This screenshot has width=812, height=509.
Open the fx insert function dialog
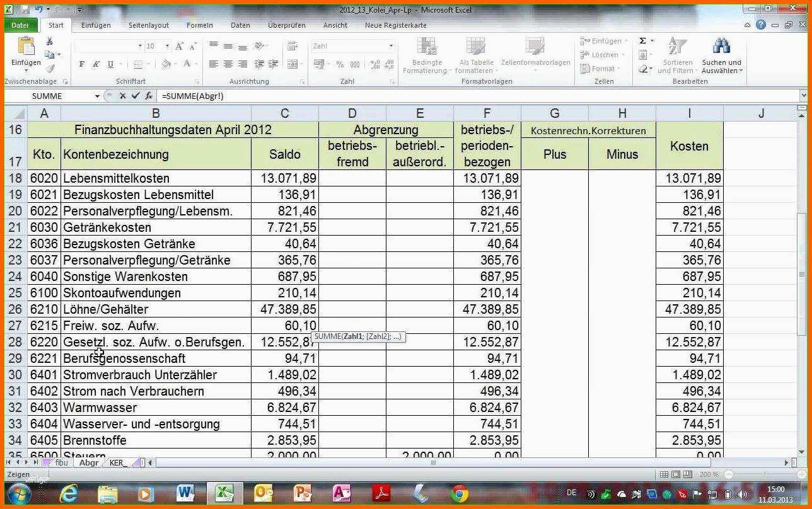pyautogui.click(x=149, y=96)
